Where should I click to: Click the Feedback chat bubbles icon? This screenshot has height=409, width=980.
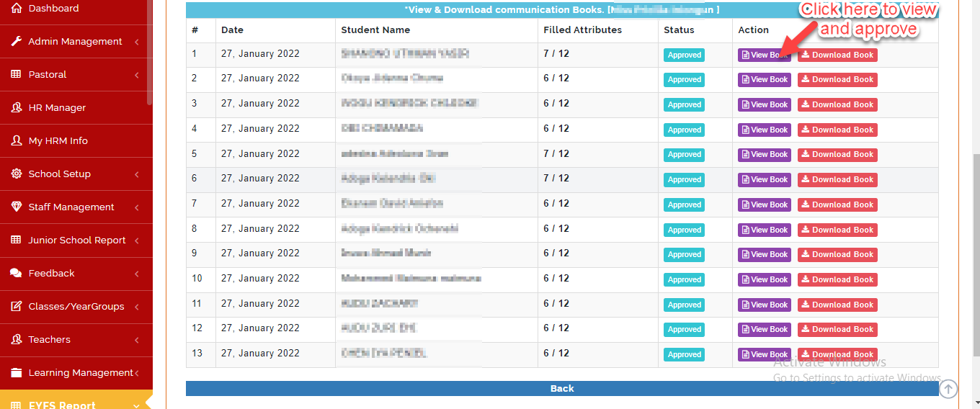pos(17,273)
